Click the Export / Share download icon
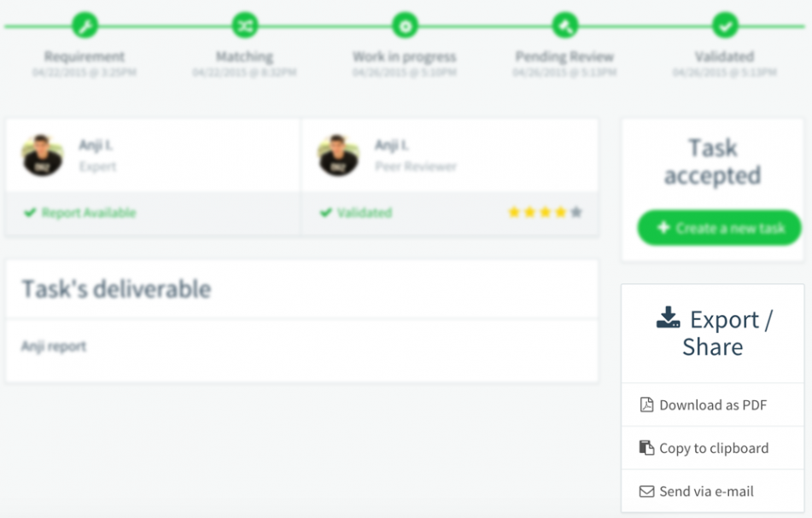Screen dimensions: 812x518 [x=668, y=317]
